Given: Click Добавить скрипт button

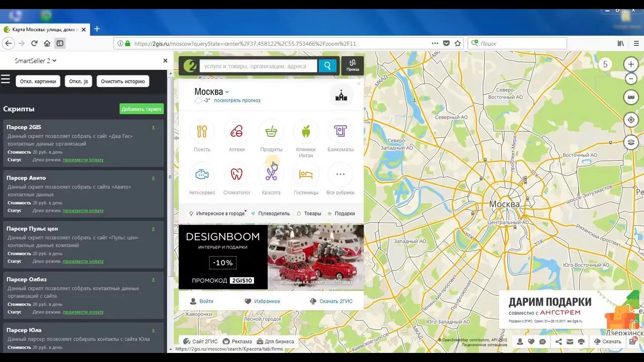Looking at the screenshot, I should tap(142, 109).
